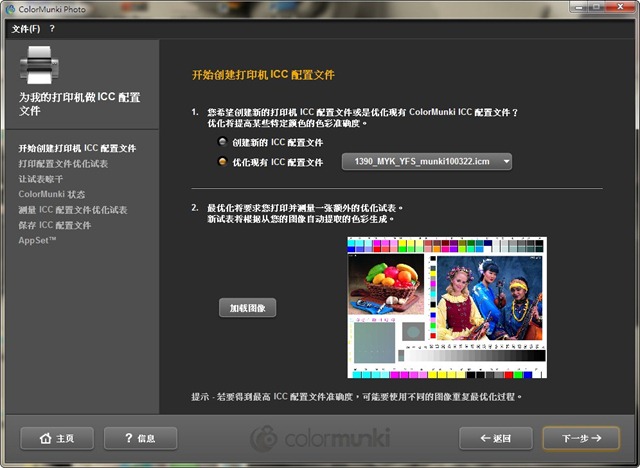Click the 加载图像 button
Image resolution: width=640 pixels, height=468 pixels.
(247, 308)
